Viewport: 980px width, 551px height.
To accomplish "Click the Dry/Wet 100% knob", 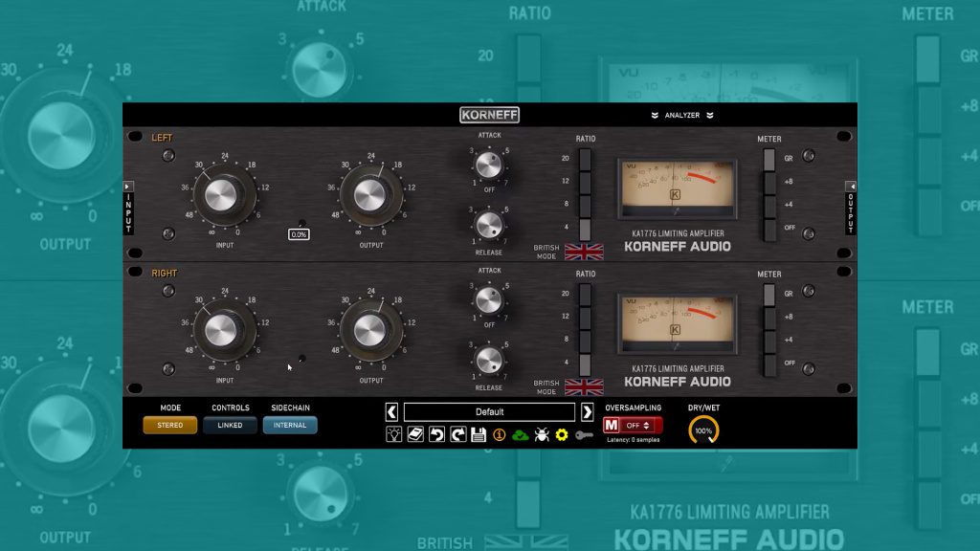I will pos(703,430).
